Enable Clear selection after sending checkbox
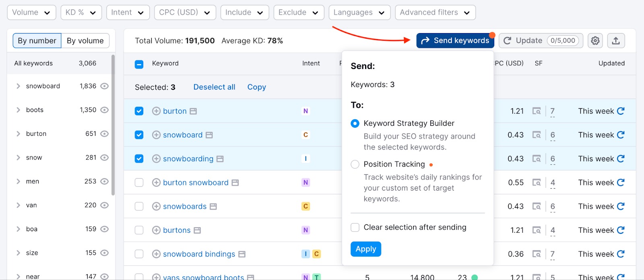 pyautogui.click(x=355, y=228)
